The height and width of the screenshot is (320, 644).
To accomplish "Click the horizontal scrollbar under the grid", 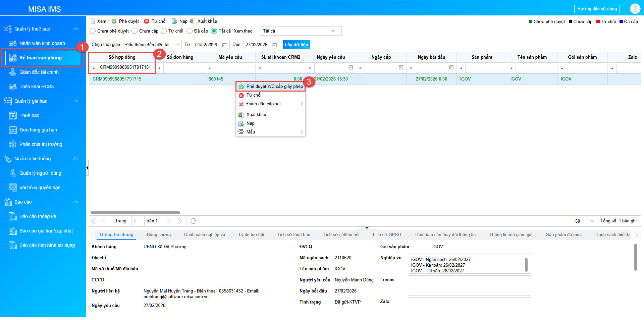I will pos(135,213).
